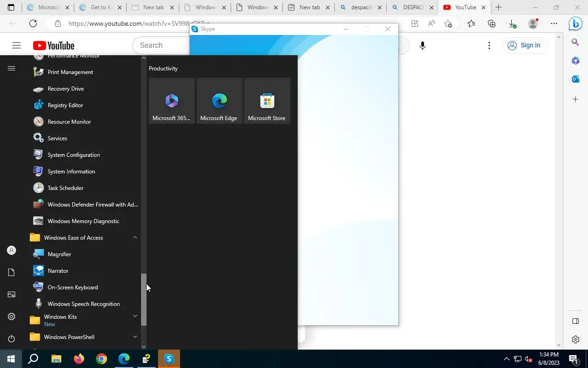
Task: Launch Services from app list
Action: (85, 138)
